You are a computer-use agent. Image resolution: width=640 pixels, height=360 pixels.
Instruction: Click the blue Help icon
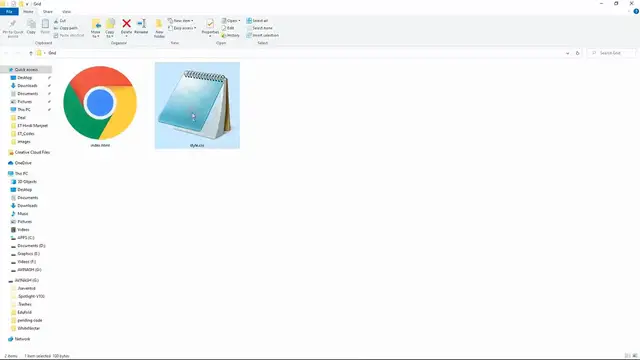[636, 11]
